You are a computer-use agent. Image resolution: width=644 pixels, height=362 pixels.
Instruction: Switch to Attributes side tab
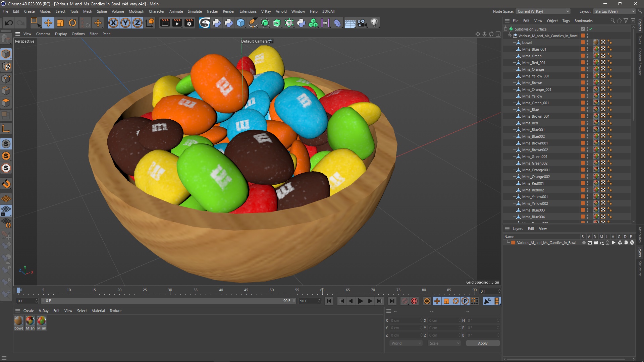coord(640,235)
